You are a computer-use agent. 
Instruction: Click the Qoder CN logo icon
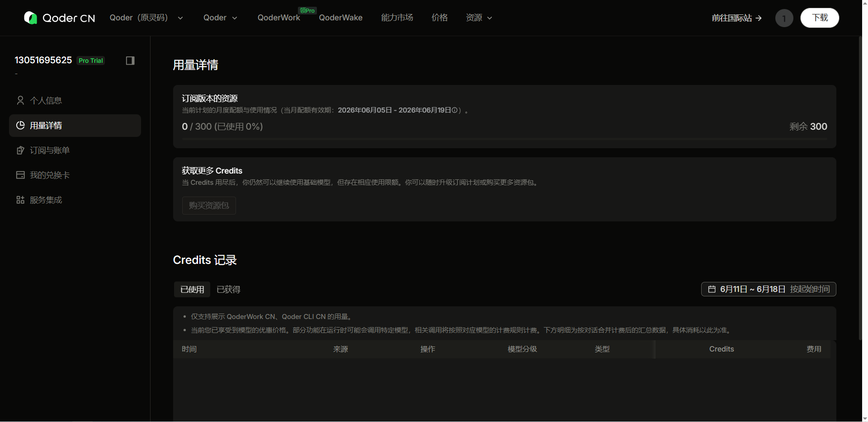pyautogui.click(x=30, y=18)
